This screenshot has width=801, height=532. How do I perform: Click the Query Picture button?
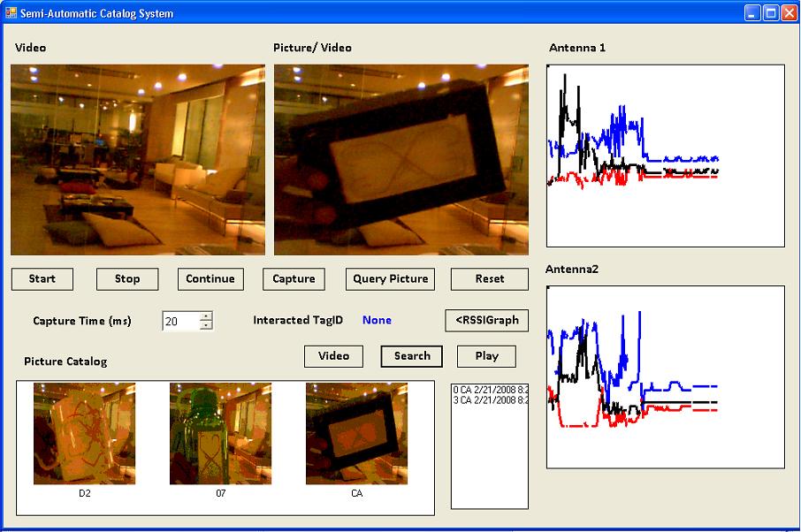(x=390, y=279)
